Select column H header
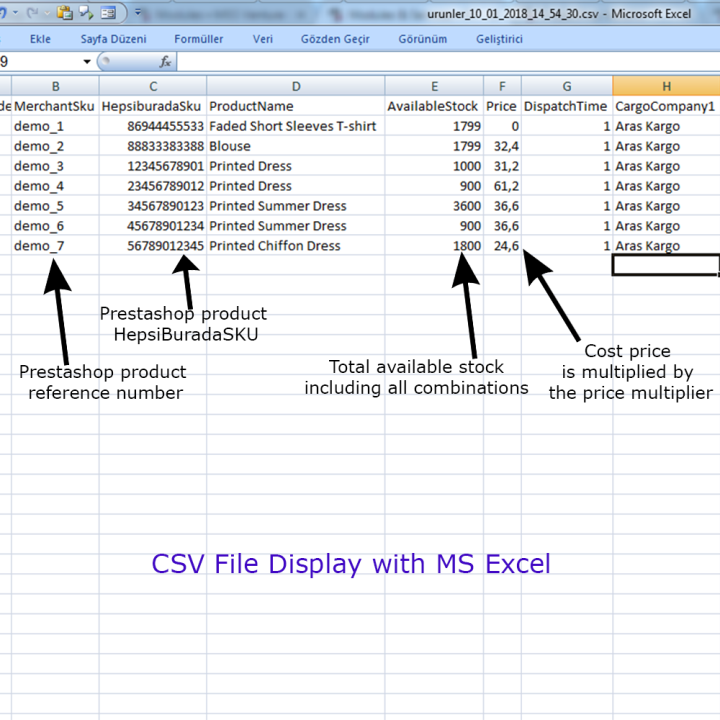The height and width of the screenshot is (720, 720). point(666,86)
